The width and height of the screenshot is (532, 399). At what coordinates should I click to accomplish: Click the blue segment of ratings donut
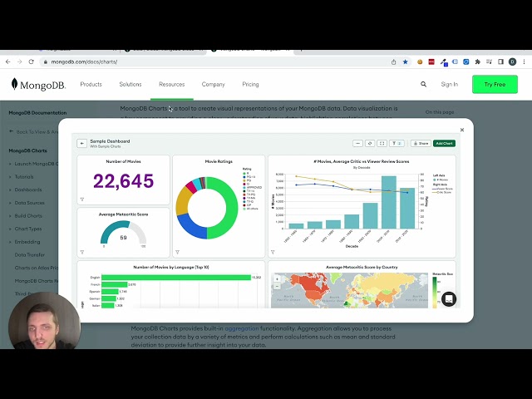pos(190,224)
